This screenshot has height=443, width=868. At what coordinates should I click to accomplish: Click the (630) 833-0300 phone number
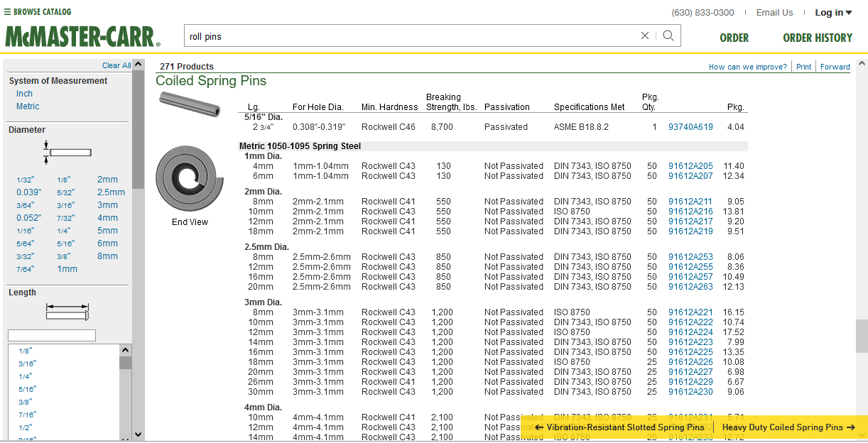pyautogui.click(x=702, y=13)
